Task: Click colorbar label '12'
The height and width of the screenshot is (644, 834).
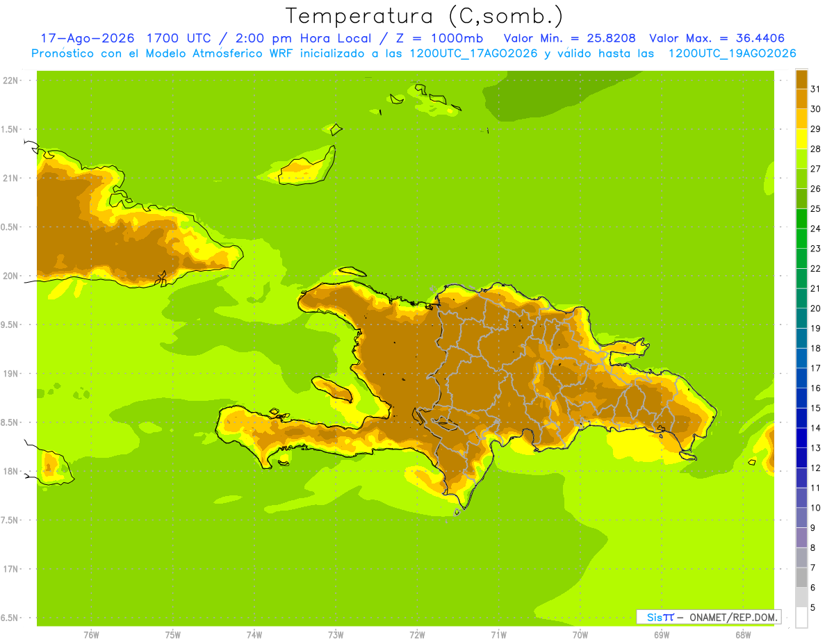Action: tap(815, 468)
